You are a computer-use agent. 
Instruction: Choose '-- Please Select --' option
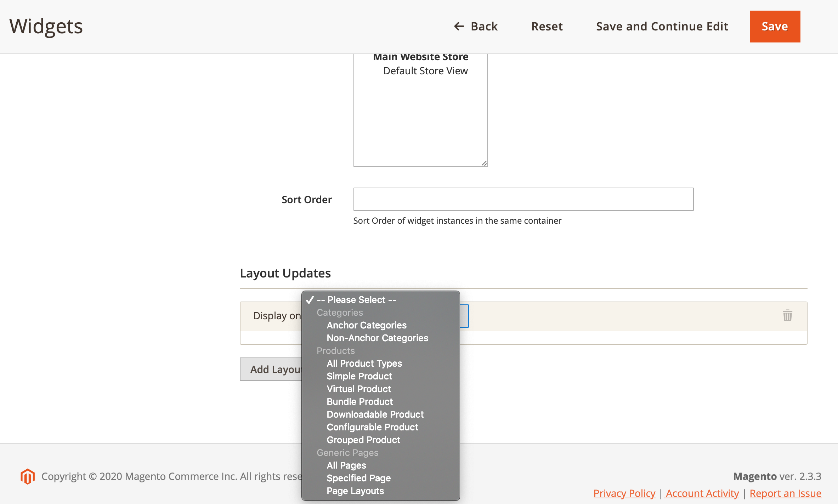[x=380, y=300]
